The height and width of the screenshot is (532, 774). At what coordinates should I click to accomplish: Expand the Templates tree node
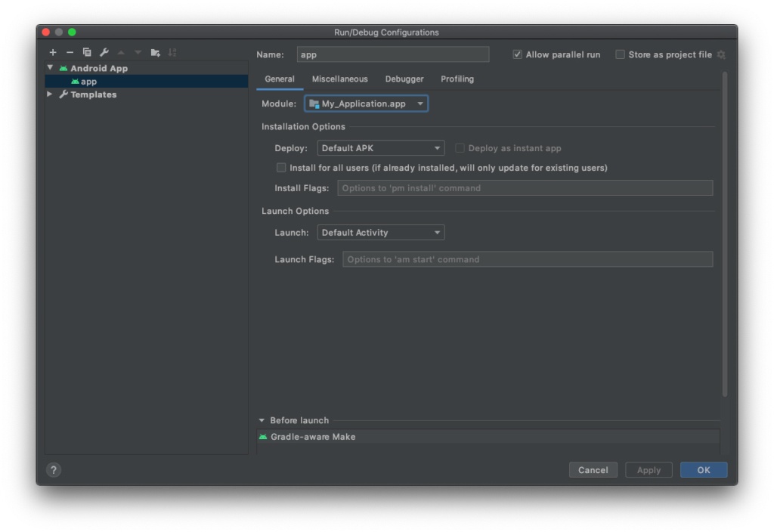pyautogui.click(x=50, y=94)
